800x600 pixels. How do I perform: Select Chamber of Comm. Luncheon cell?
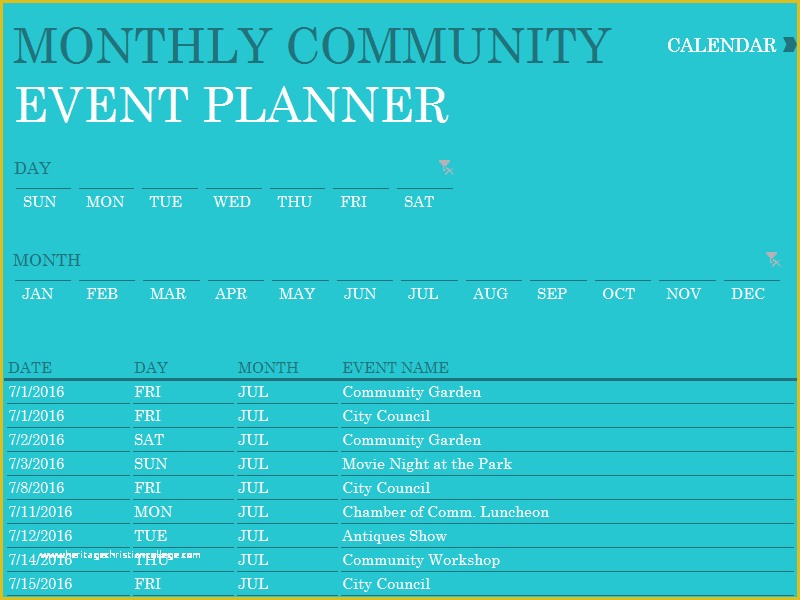567,512
